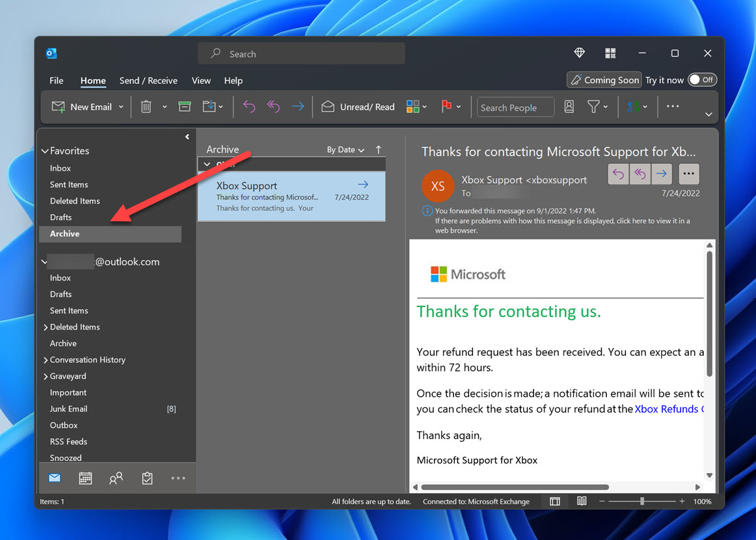The height and width of the screenshot is (540, 756).
Task: Click the Search box in title bar
Action: pos(301,53)
